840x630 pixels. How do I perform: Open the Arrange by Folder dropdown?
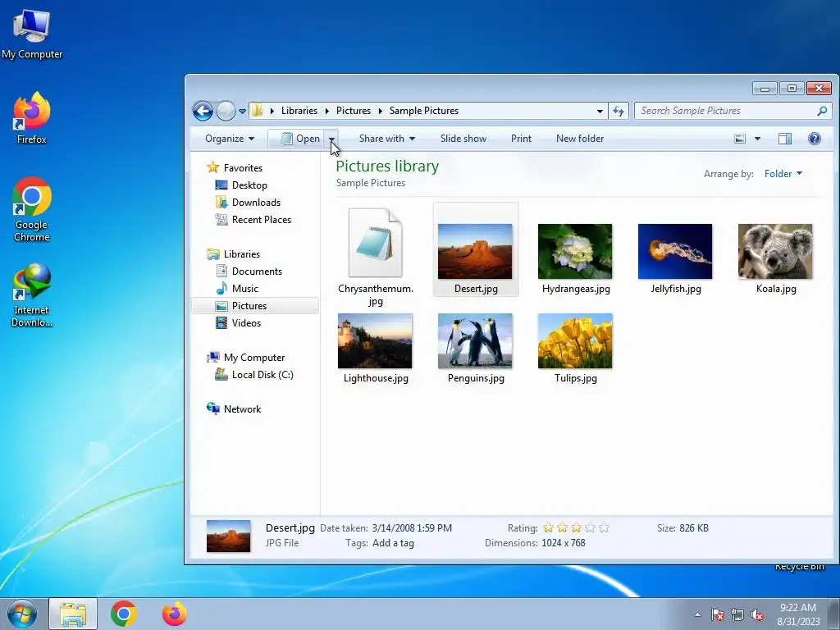pyautogui.click(x=783, y=174)
